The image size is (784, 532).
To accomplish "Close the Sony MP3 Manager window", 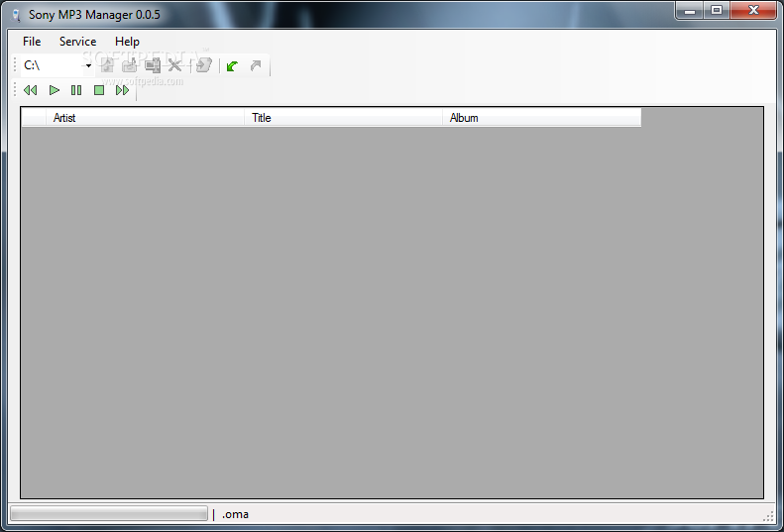I will 753,11.
